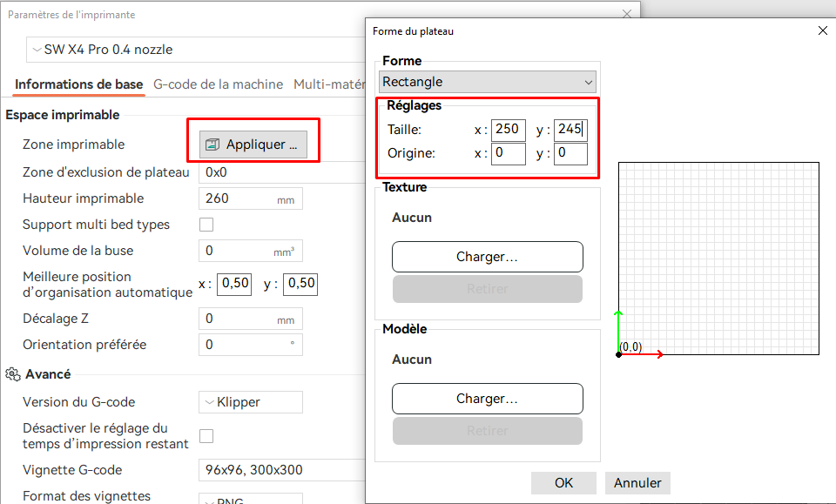
Task: Open the Multi-matériaux tab
Action: 329,84
